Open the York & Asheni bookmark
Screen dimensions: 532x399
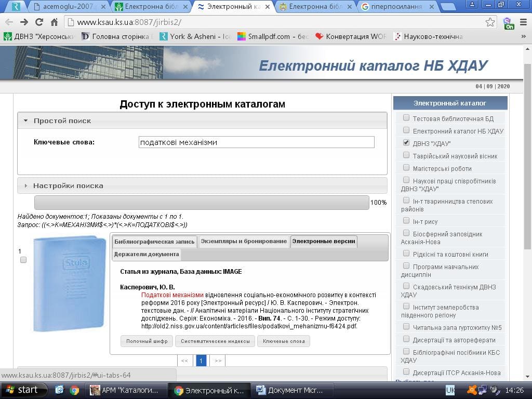(x=195, y=36)
